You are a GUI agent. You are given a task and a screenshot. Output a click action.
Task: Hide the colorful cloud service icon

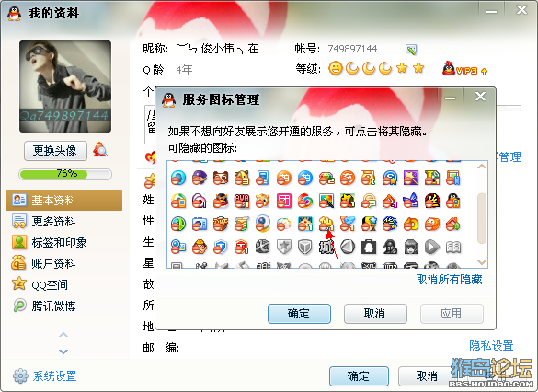pos(284,224)
